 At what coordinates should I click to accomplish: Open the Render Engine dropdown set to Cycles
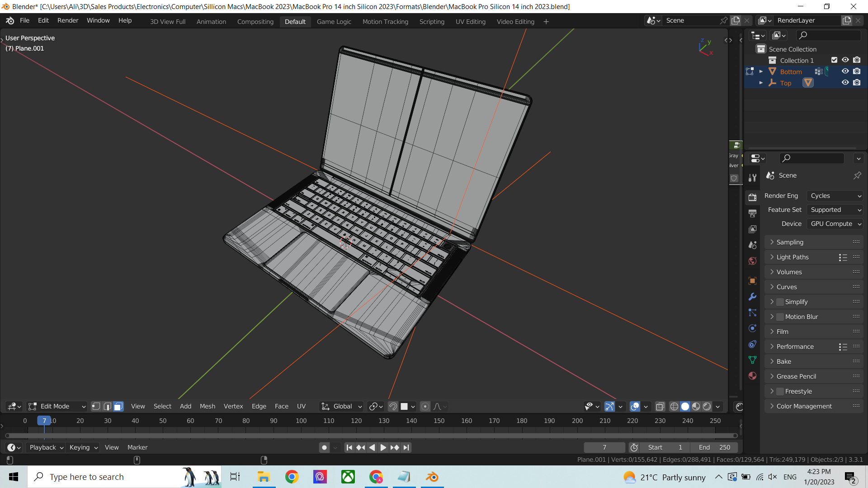[835, 196]
